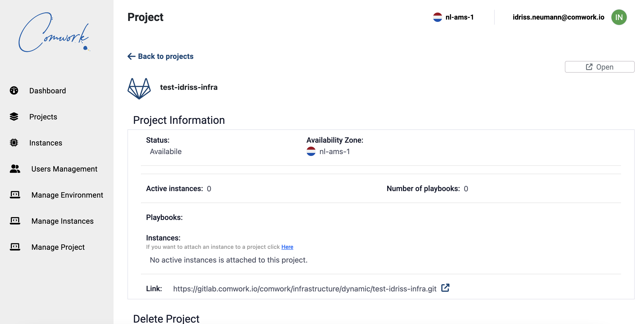This screenshot has width=644, height=324.
Task: Click the GitLab repository URL
Action: [305, 289]
